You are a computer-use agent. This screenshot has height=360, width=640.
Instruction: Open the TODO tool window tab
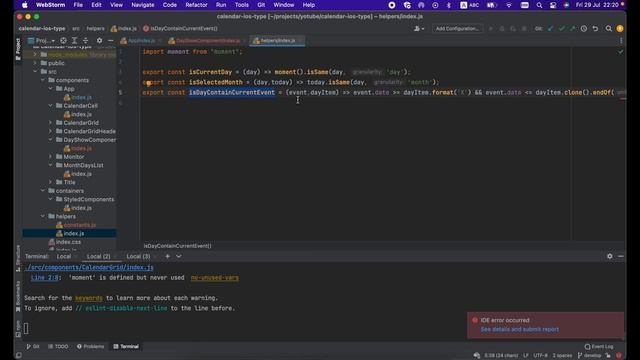click(58, 347)
